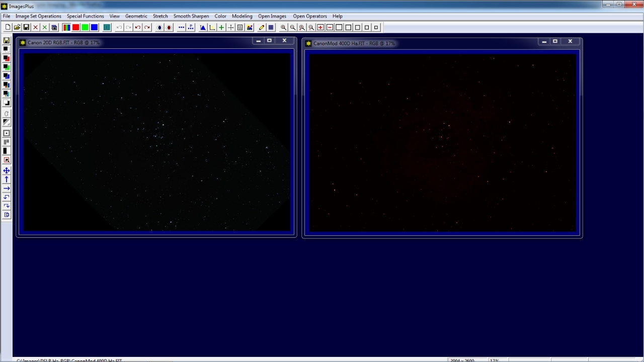Click the red dot circle icon
Screen dimensions: 644x362
tap(169, 27)
